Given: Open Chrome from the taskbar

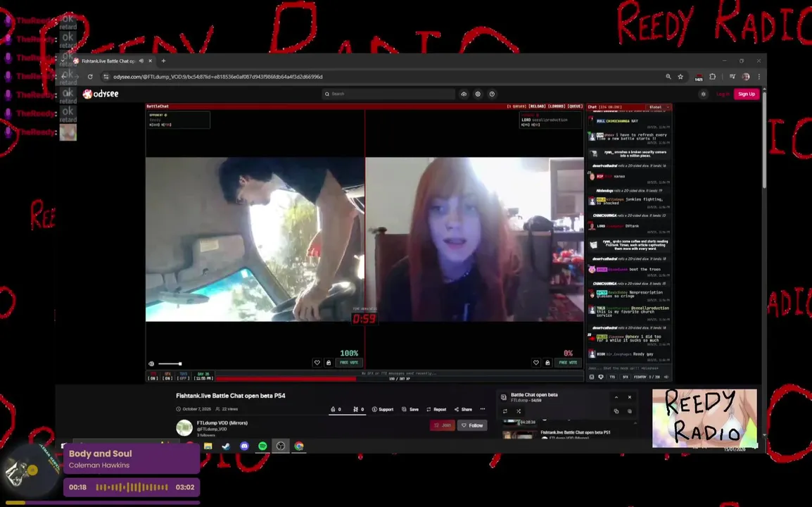Looking at the screenshot, I should [x=299, y=446].
